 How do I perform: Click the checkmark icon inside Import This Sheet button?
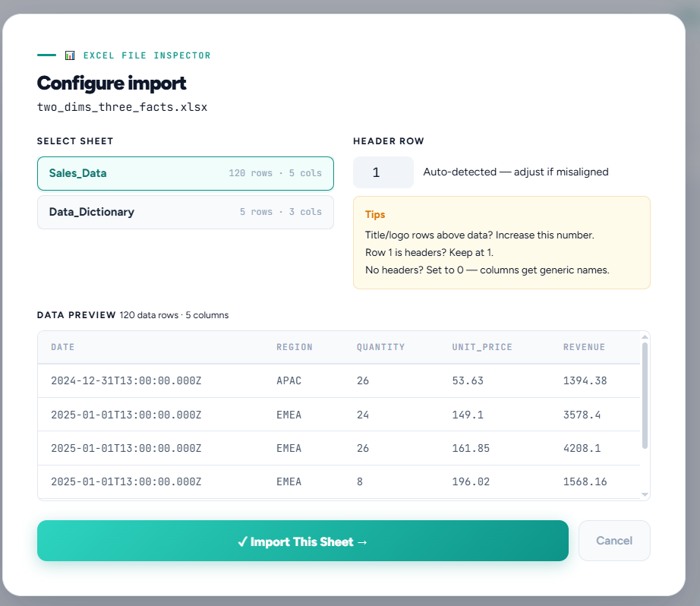click(241, 541)
